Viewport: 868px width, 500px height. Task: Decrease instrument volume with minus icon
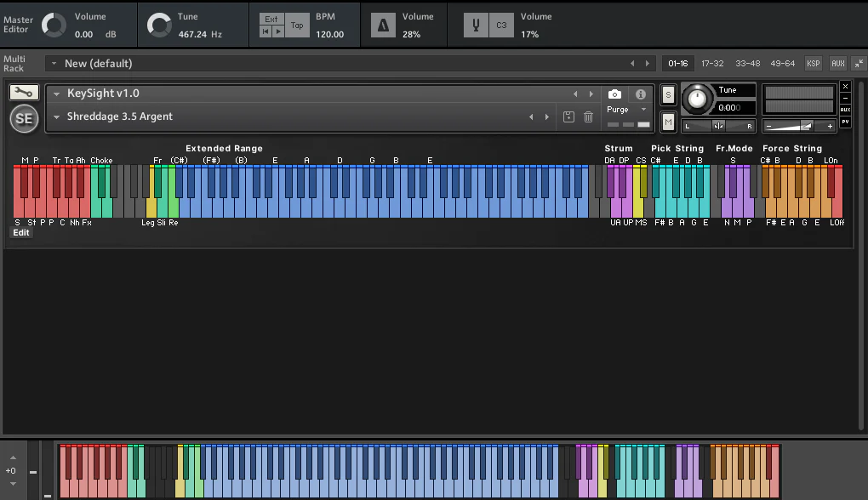[768, 126]
